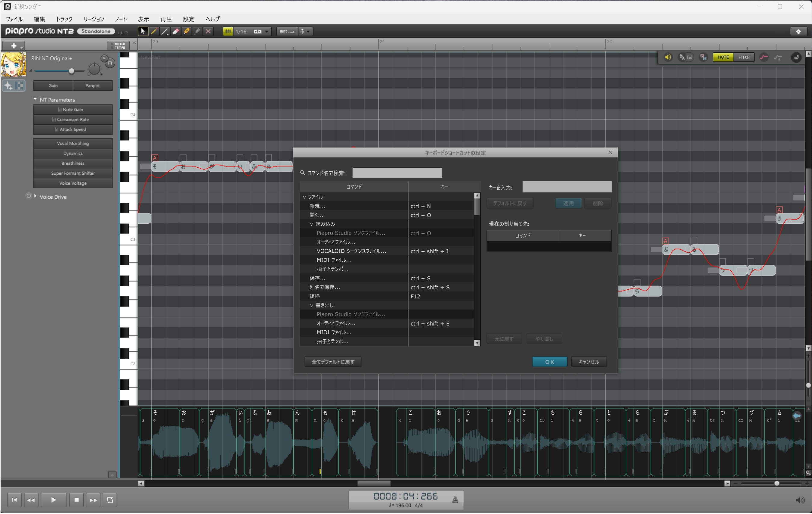The height and width of the screenshot is (514, 812).
Task: Click the pink pitch curve display icon
Action: coord(764,58)
